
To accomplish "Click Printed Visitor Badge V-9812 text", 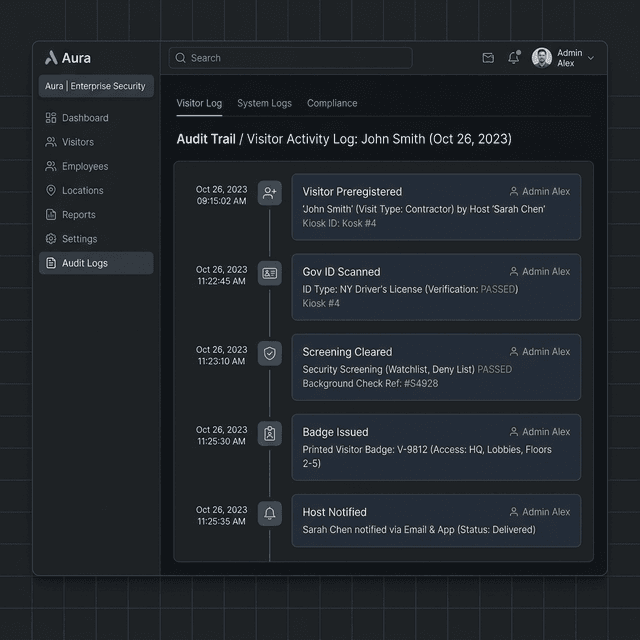I will pos(427,456).
